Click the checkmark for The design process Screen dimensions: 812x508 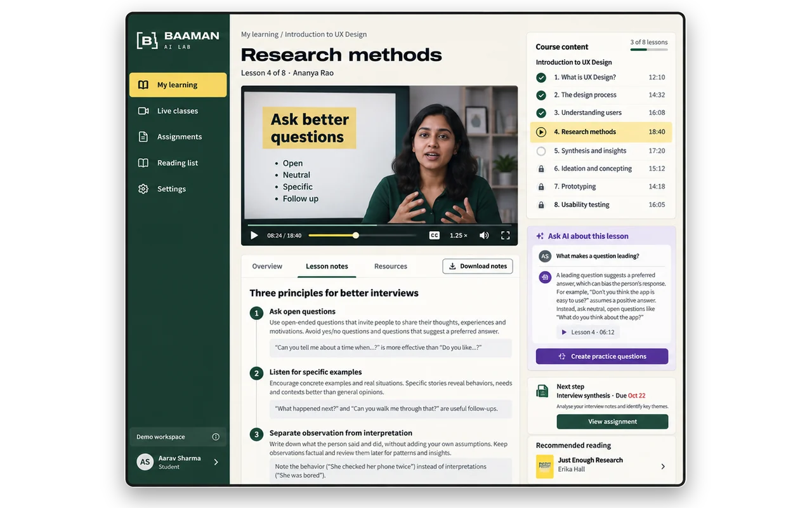[x=541, y=95]
